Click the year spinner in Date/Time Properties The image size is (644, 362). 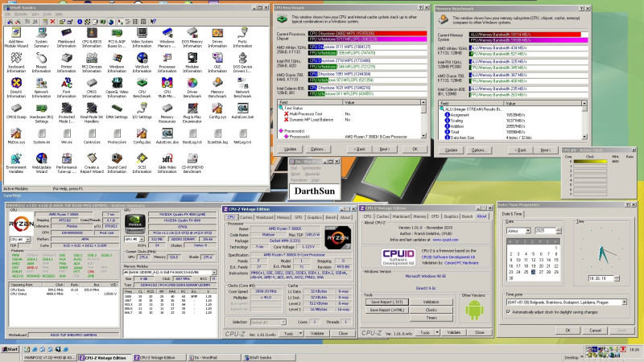point(559,231)
